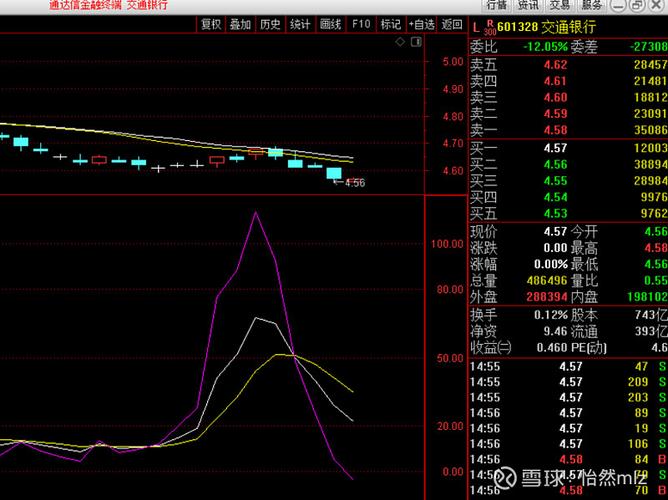Click 内盘 value 198102
This screenshot has height=500, width=668.
click(647, 297)
